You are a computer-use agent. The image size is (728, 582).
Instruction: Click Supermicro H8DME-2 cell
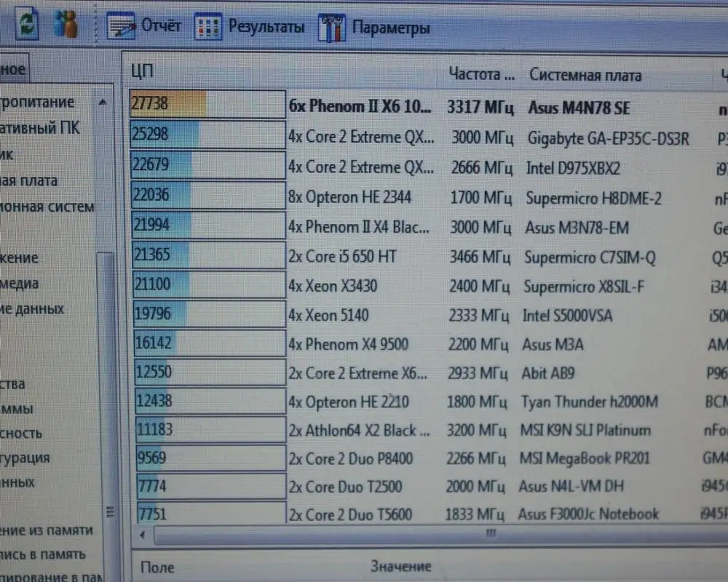(x=594, y=198)
